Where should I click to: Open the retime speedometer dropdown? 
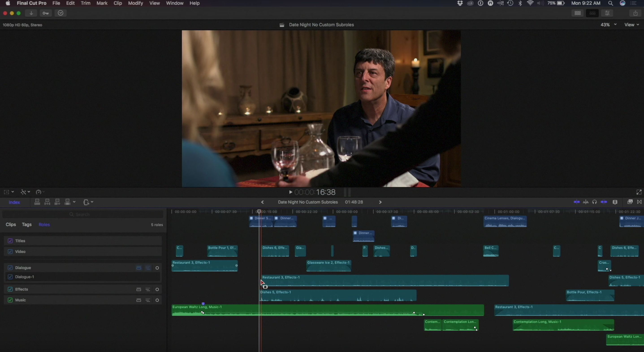pos(40,192)
